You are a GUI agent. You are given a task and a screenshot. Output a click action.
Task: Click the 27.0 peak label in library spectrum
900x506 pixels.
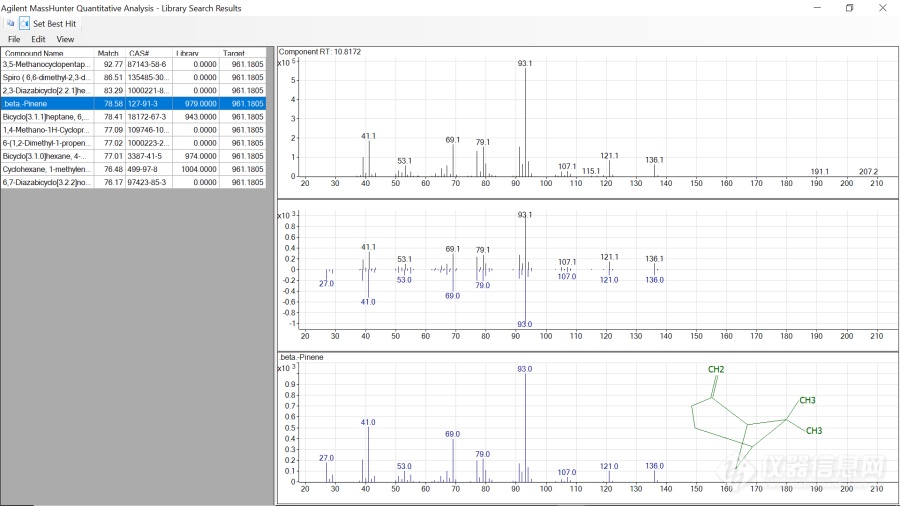pos(326,458)
